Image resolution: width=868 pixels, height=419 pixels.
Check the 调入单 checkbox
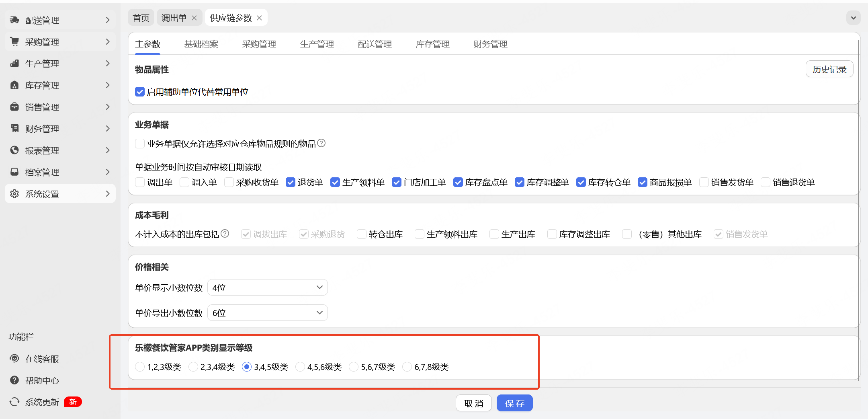point(184,182)
